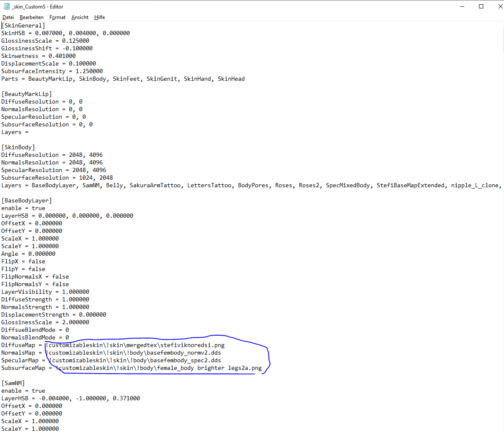Screen dimensions: 504x432
Task: Click the 'DiffsueBlendMode = 0' line
Action: (35, 330)
